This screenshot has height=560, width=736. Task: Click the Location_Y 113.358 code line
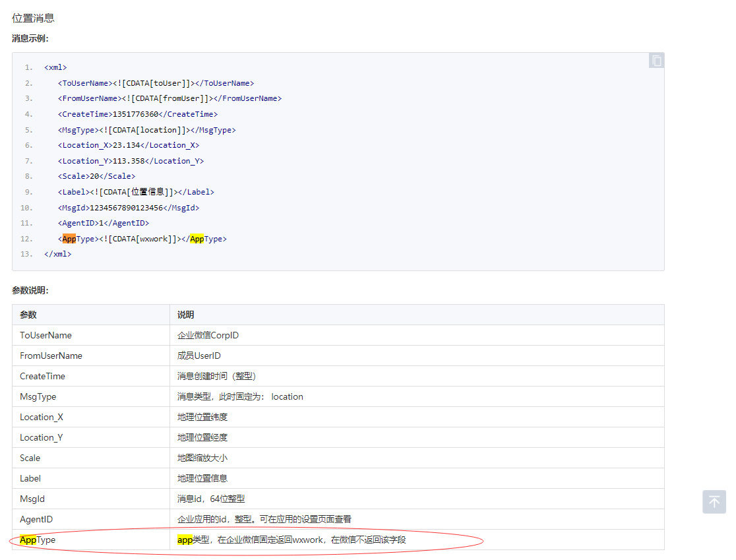point(131,161)
